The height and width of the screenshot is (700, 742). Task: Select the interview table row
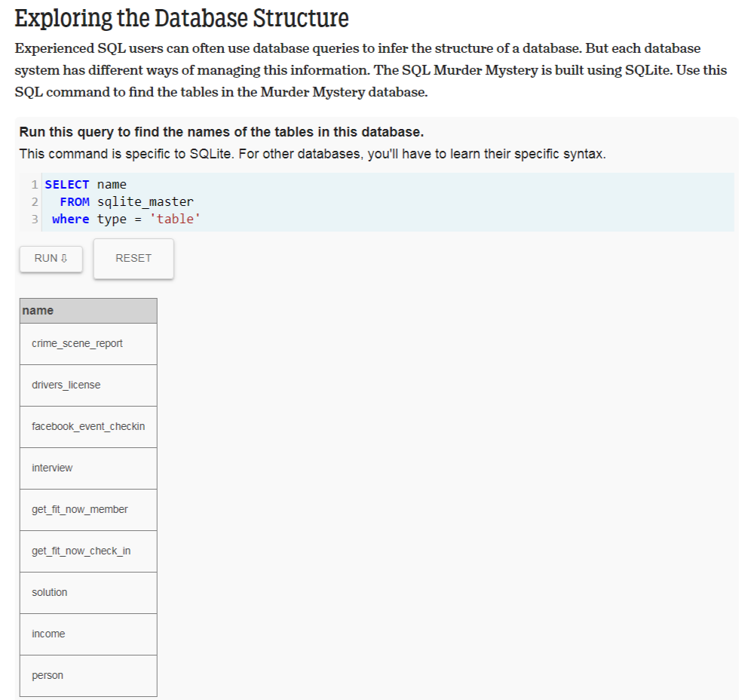[x=88, y=468]
